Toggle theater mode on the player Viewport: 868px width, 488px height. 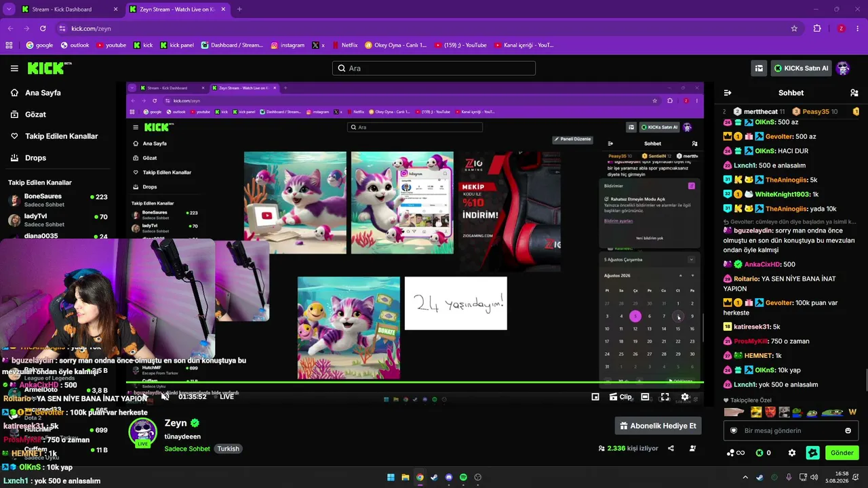(x=645, y=397)
